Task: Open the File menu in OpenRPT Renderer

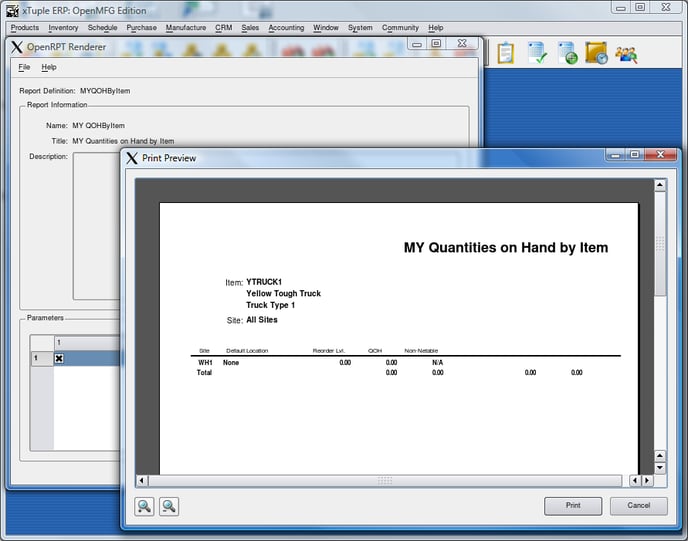Action: [24, 67]
